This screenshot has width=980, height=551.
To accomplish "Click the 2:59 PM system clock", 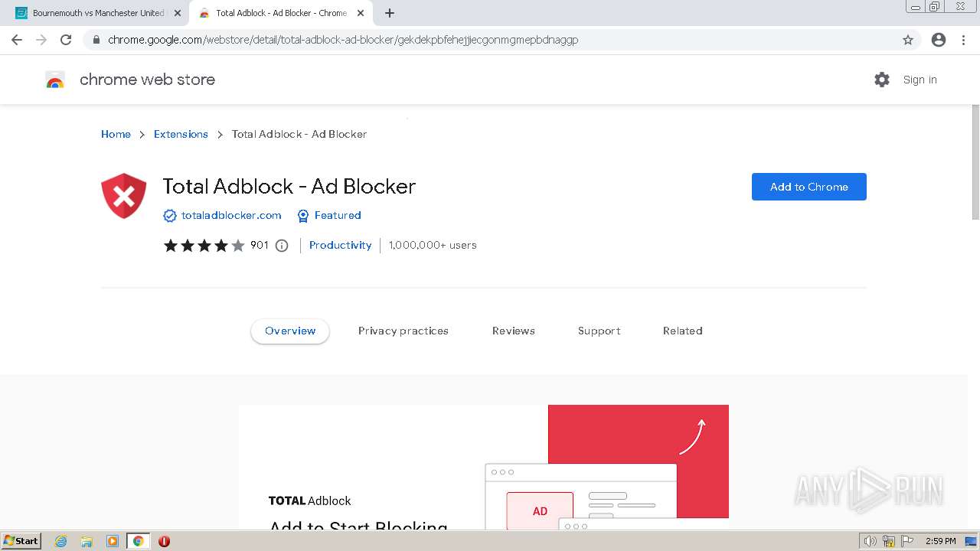I will point(940,541).
